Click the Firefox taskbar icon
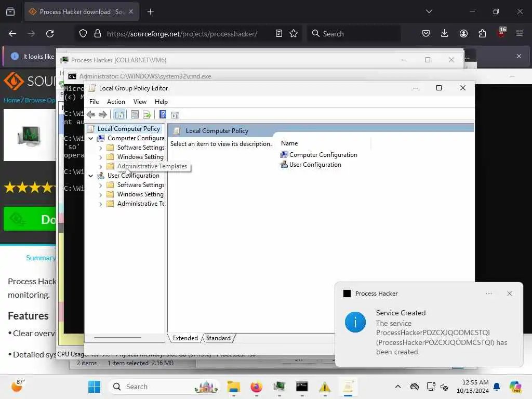 tap(257, 387)
